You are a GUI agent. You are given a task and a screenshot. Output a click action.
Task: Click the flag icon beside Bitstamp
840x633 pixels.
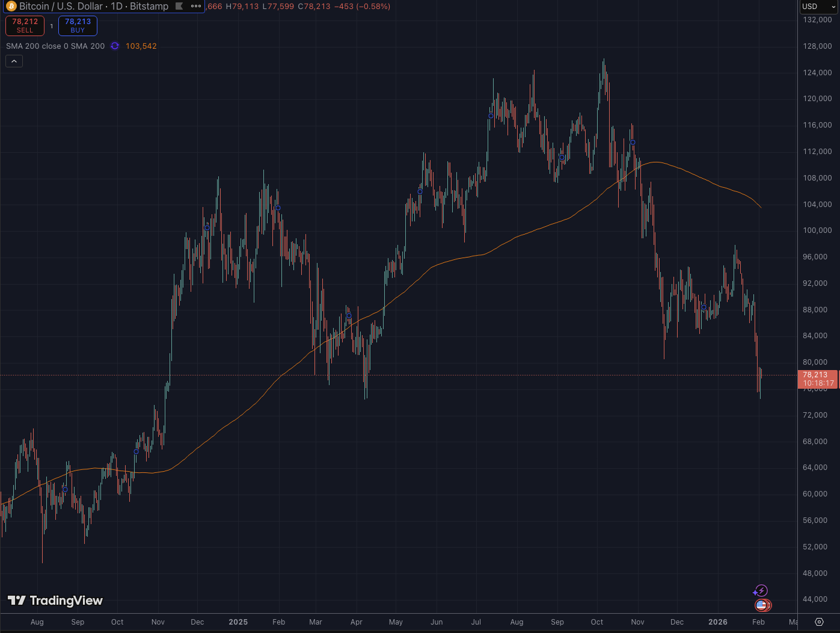coord(179,7)
